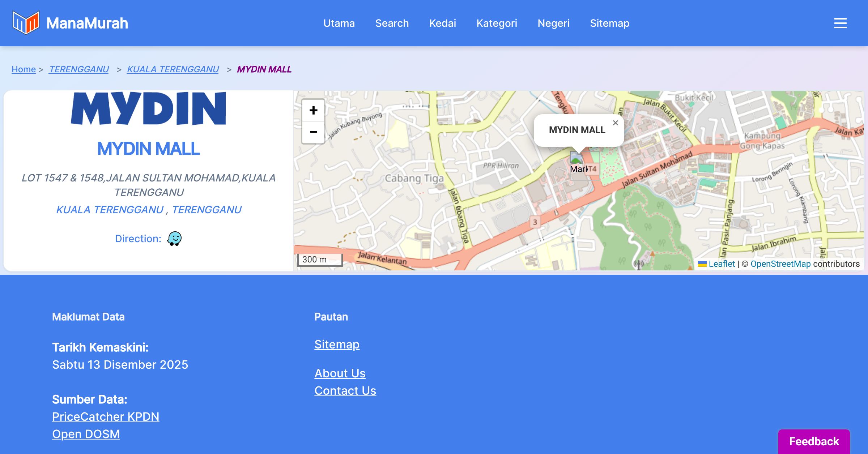Open the Contact Us footer link

345,391
